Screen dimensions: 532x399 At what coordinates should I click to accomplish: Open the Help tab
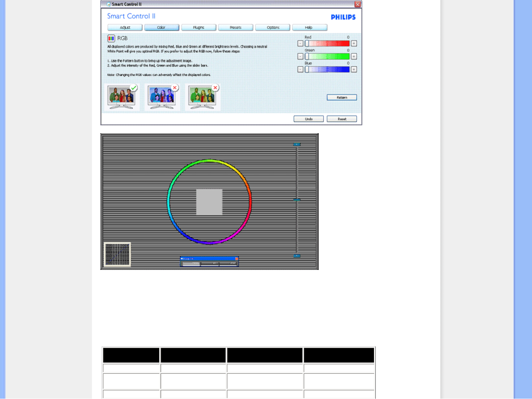point(309,28)
